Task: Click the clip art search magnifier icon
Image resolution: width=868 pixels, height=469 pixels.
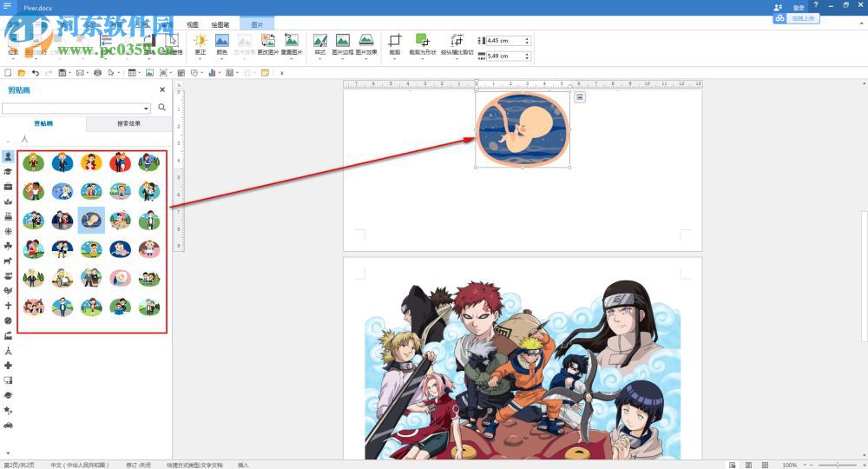Action: [x=161, y=108]
